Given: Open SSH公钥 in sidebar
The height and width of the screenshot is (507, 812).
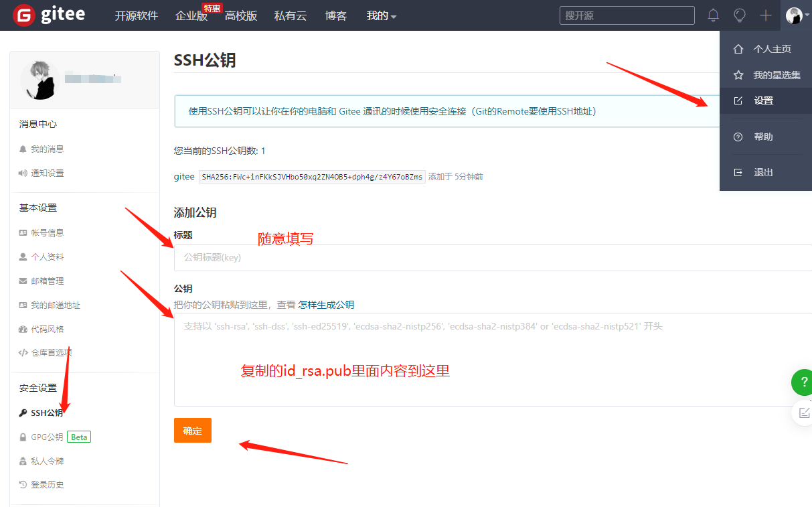Looking at the screenshot, I should pos(47,413).
